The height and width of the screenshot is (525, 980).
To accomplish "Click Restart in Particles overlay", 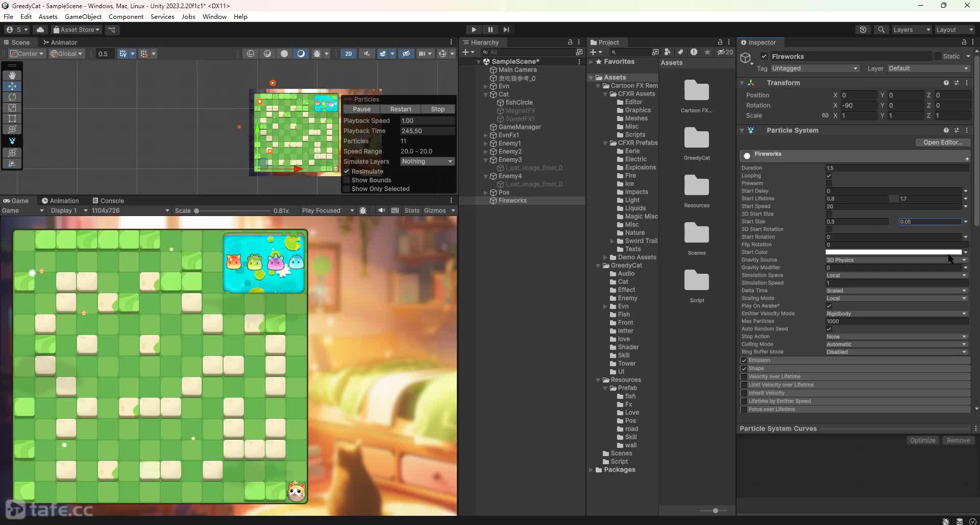I will click(401, 109).
